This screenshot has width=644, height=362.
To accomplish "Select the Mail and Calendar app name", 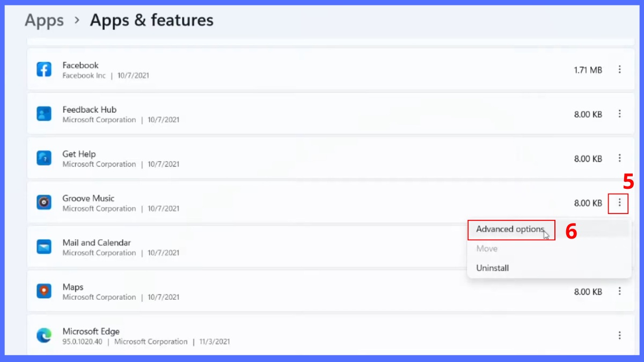I will tap(97, 242).
